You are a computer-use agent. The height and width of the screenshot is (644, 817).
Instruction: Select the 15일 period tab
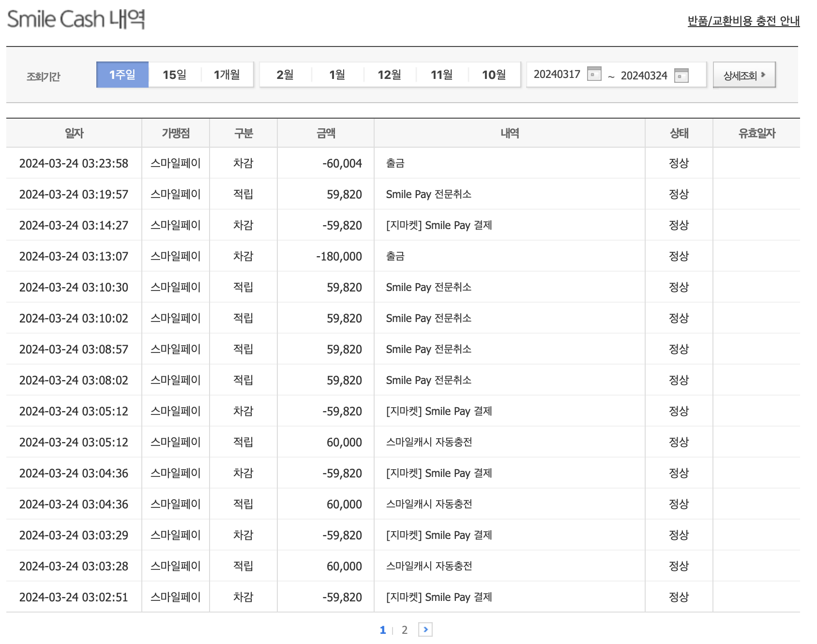click(175, 75)
